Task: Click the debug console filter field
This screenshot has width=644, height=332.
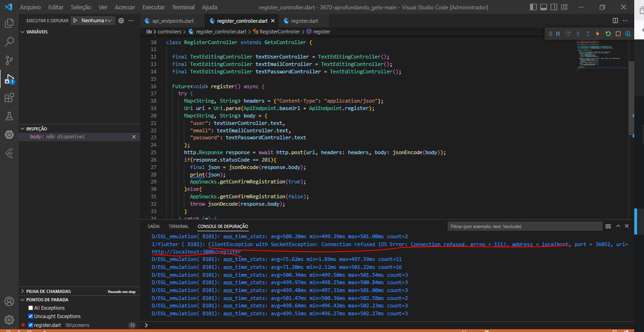Action: (x=525, y=226)
